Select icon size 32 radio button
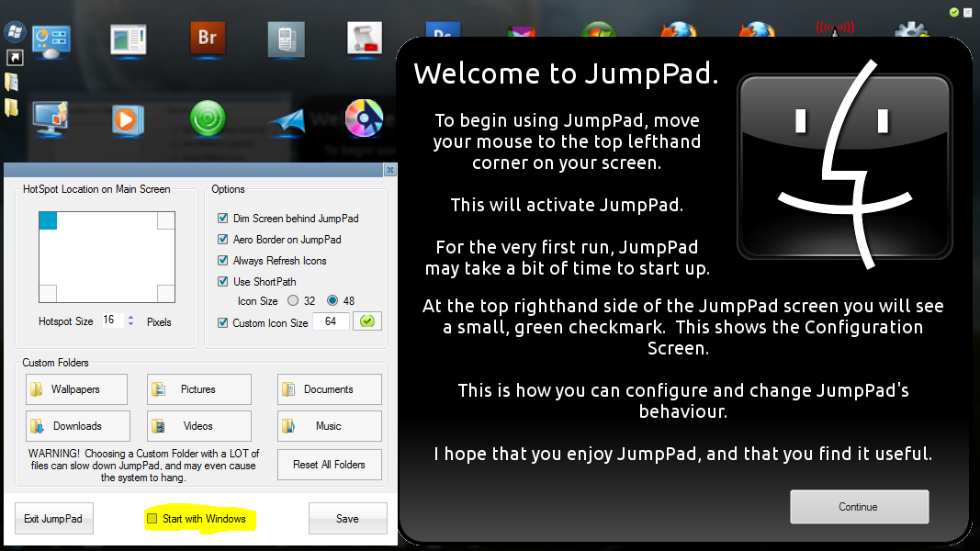Image resolution: width=980 pixels, height=551 pixels. pyautogui.click(x=292, y=300)
